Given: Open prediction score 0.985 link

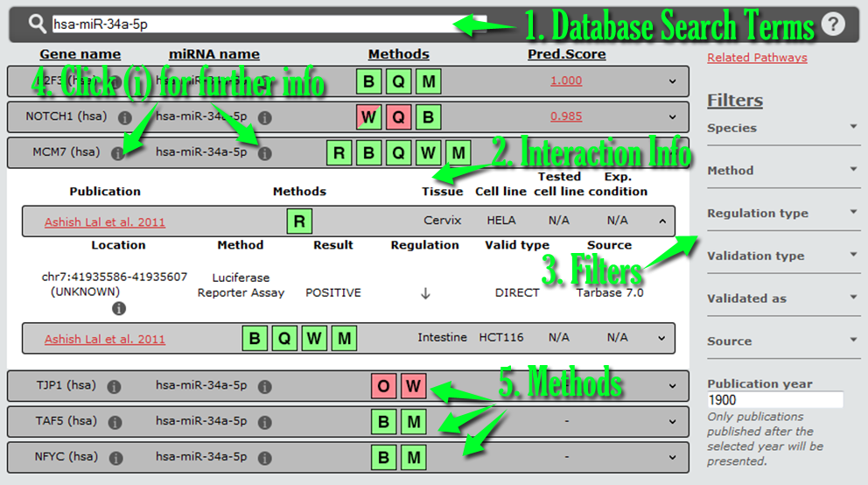Looking at the screenshot, I should point(566,116).
